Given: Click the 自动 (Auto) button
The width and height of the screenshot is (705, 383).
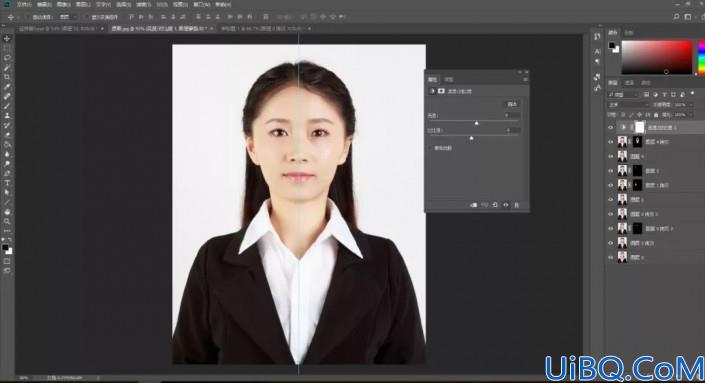Looking at the screenshot, I should point(512,104).
